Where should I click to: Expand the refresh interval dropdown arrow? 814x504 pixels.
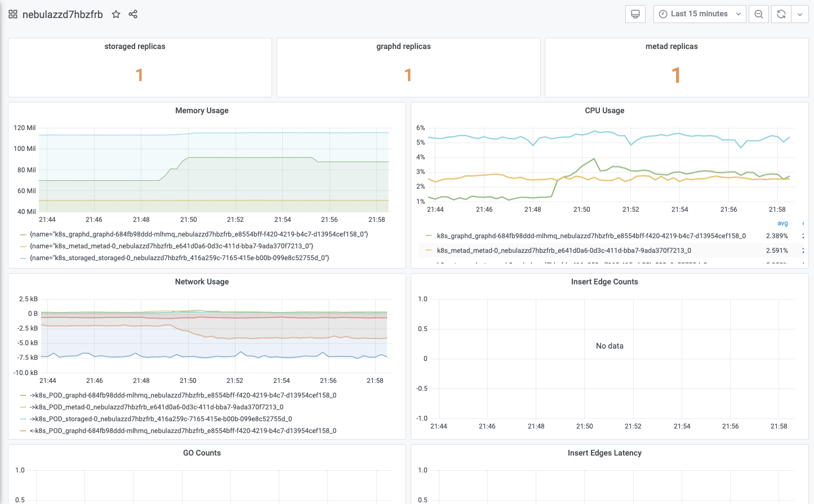(800, 14)
